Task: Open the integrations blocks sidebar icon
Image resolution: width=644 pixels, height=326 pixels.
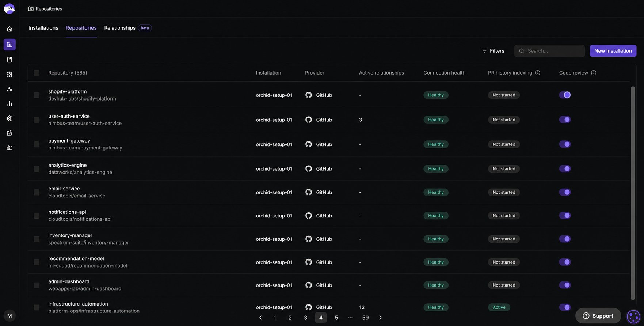Action: pyautogui.click(x=9, y=133)
